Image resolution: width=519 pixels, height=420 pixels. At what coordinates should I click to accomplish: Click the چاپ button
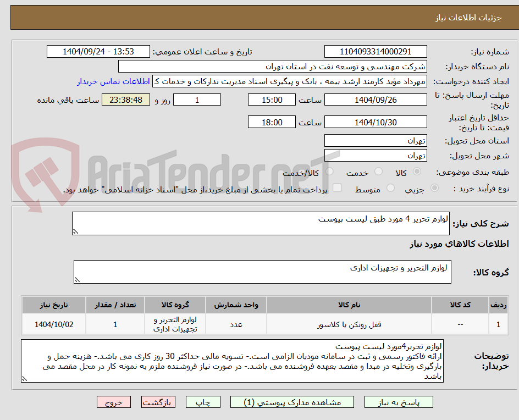(203, 402)
